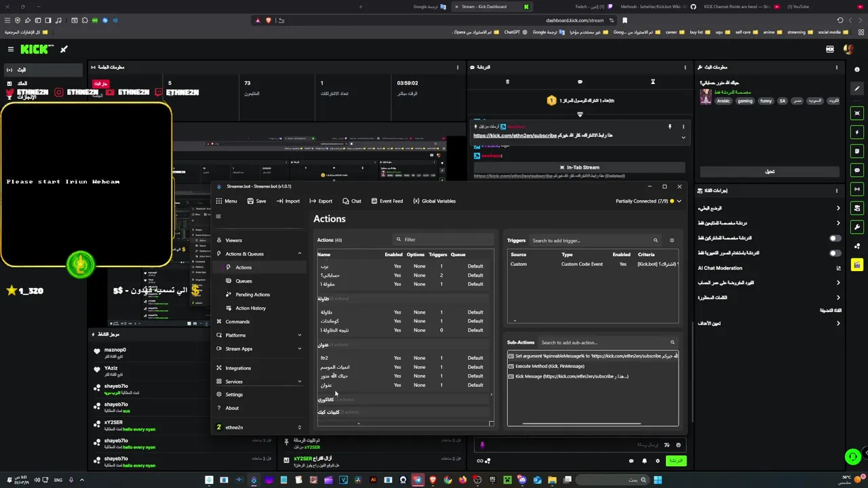The image size is (868, 488).
Task: Open chat settings gear icon
Action: (x=657, y=461)
